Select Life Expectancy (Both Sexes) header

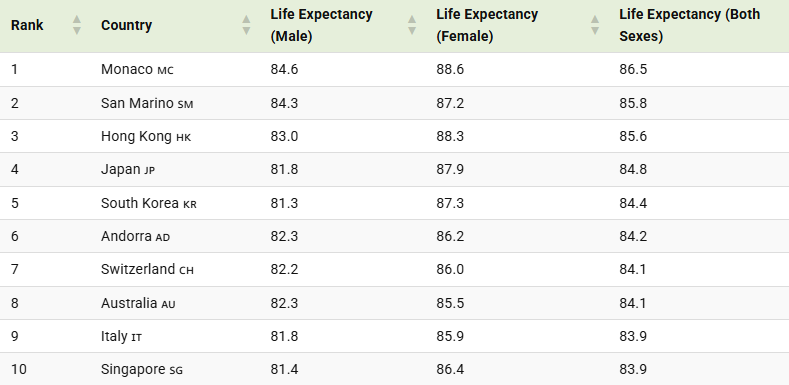point(689,25)
